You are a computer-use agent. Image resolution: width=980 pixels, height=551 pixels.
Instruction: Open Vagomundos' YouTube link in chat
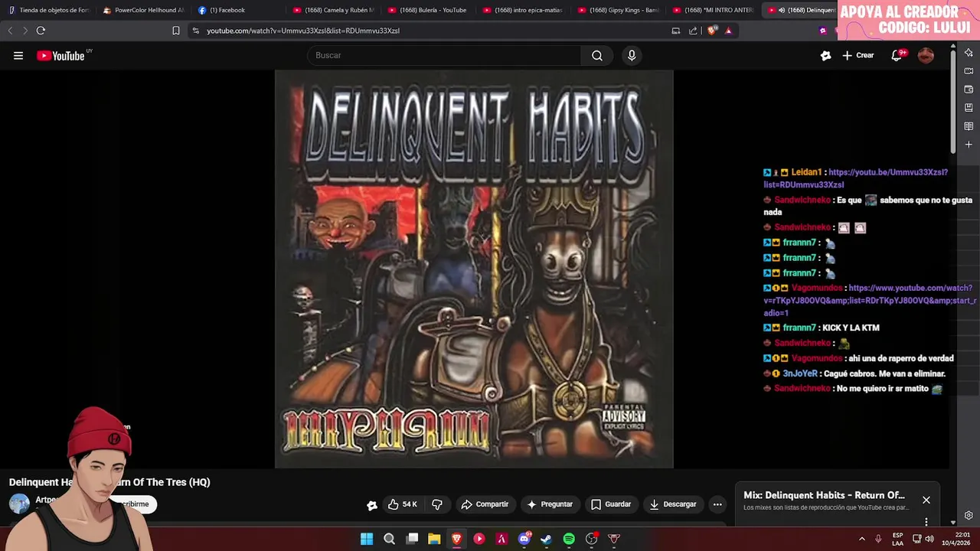(869, 300)
